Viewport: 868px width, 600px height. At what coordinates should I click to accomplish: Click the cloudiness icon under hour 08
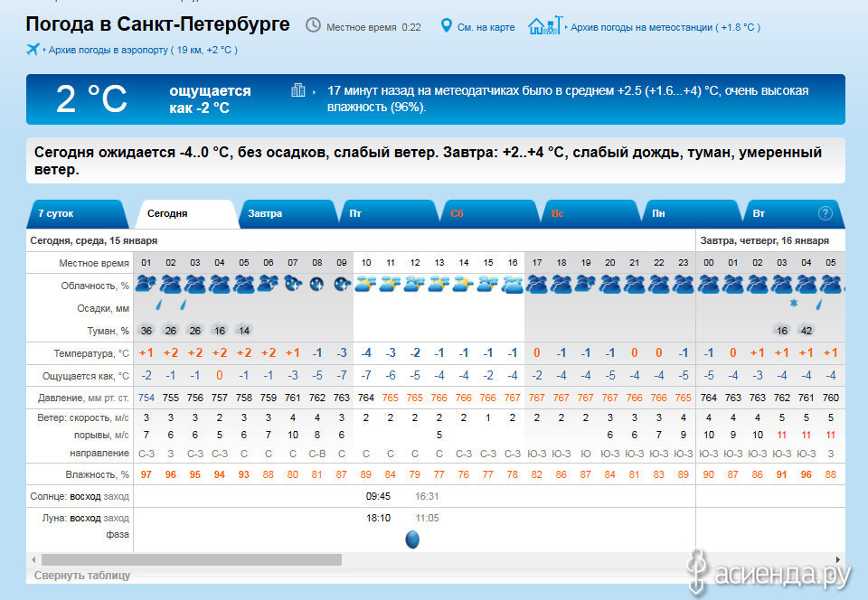(x=316, y=285)
